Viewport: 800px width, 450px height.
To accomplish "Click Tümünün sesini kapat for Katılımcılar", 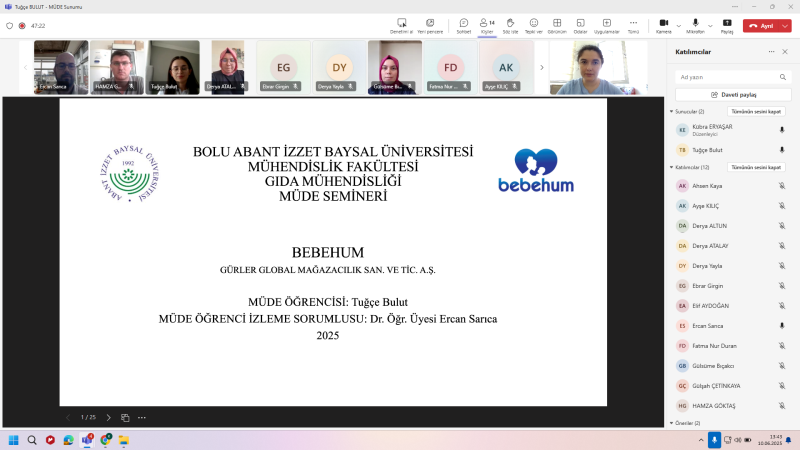I will 756,167.
